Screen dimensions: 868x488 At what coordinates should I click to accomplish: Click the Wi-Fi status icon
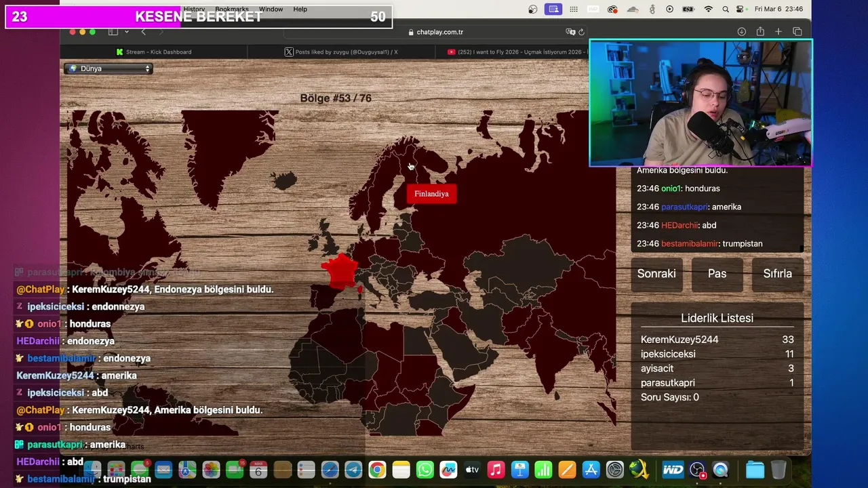(709, 9)
